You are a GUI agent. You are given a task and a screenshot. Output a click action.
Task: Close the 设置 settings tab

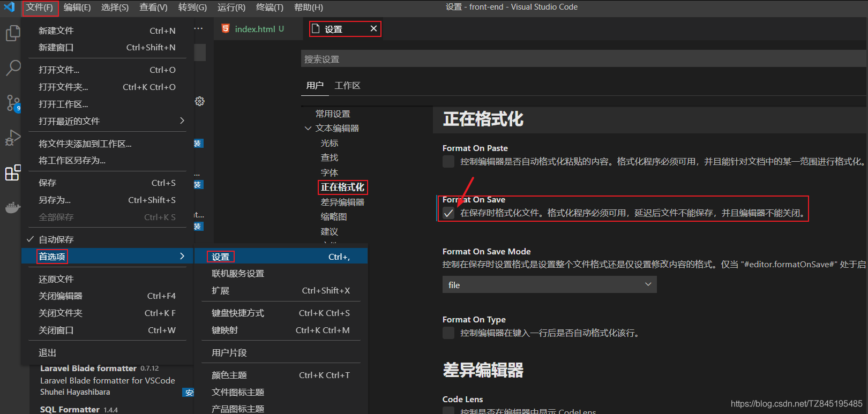click(x=373, y=28)
